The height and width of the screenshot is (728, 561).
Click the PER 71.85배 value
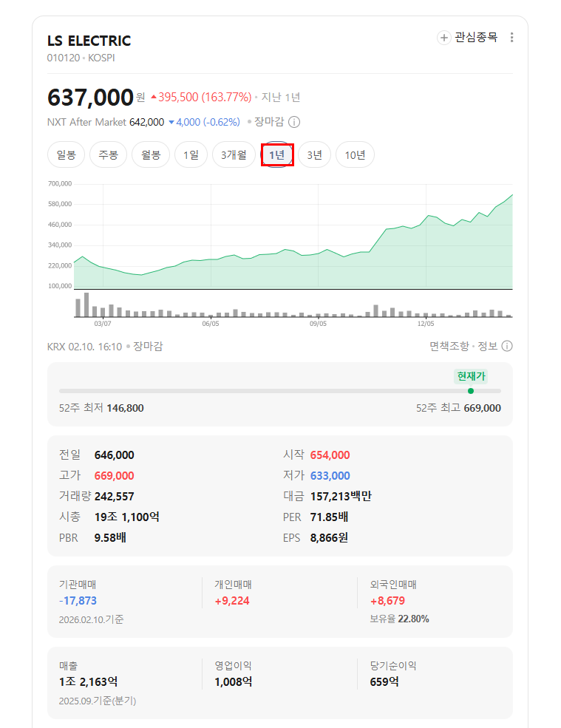click(329, 517)
